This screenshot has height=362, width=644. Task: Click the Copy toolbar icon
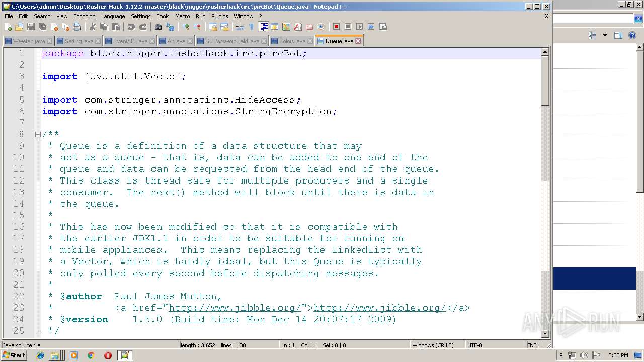(x=104, y=27)
